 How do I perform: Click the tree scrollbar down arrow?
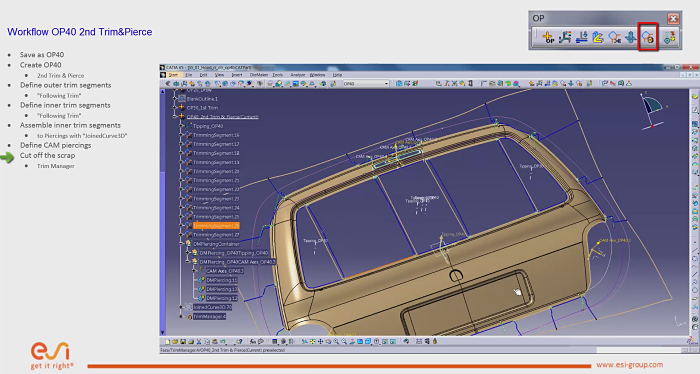click(x=162, y=332)
